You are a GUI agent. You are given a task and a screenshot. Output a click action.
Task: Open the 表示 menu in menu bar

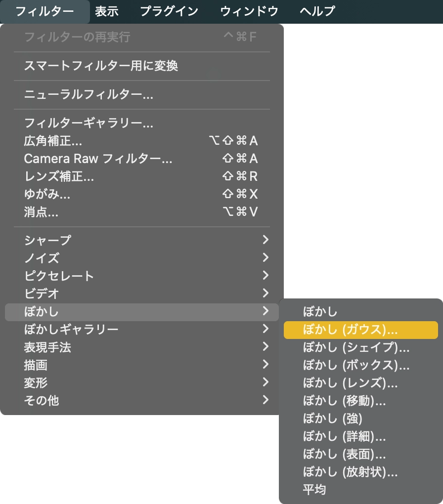[107, 11]
